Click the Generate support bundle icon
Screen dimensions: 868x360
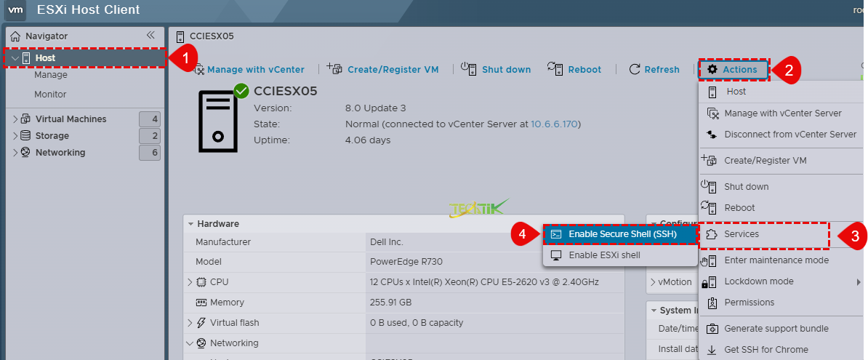click(x=712, y=329)
